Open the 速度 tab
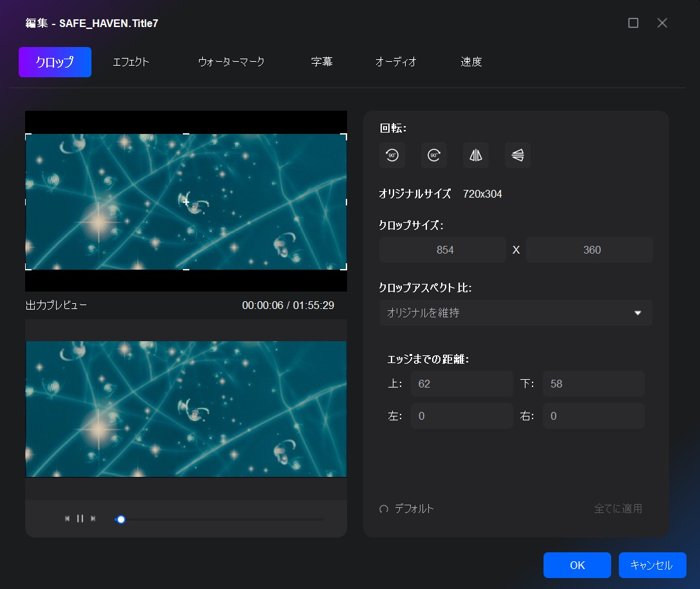 pyautogui.click(x=471, y=62)
